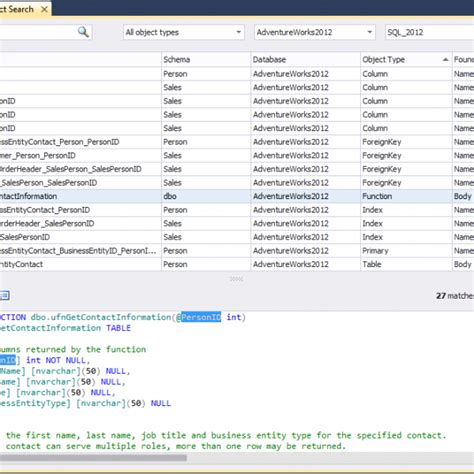Sort by the Schema column header
The width and height of the screenshot is (474, 474).
206,60
